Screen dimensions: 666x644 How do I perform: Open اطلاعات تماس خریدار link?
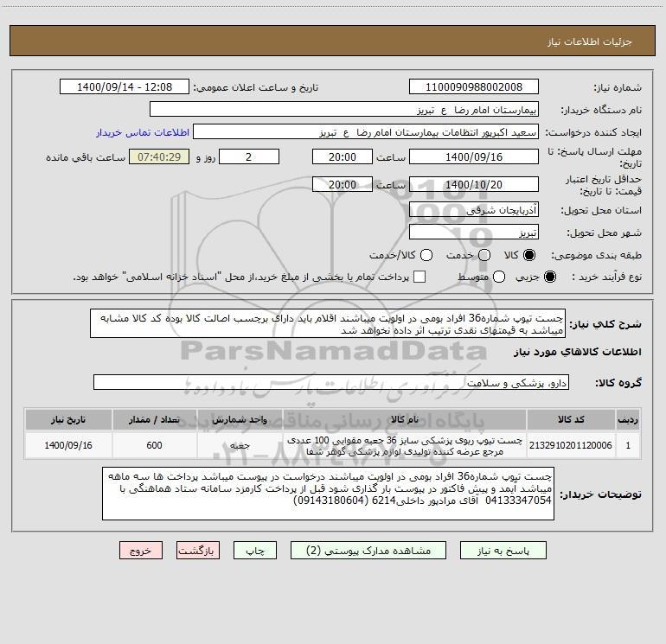coord(143,132)
